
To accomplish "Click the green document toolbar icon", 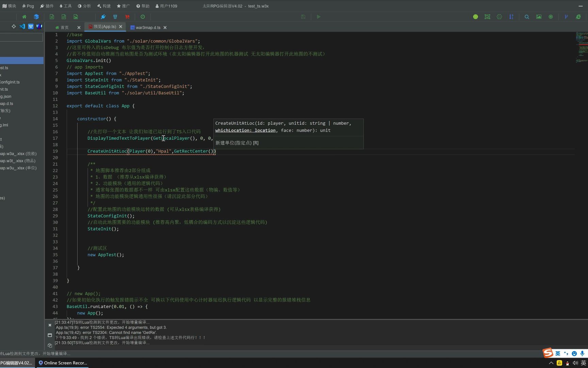I will (52, 17).
